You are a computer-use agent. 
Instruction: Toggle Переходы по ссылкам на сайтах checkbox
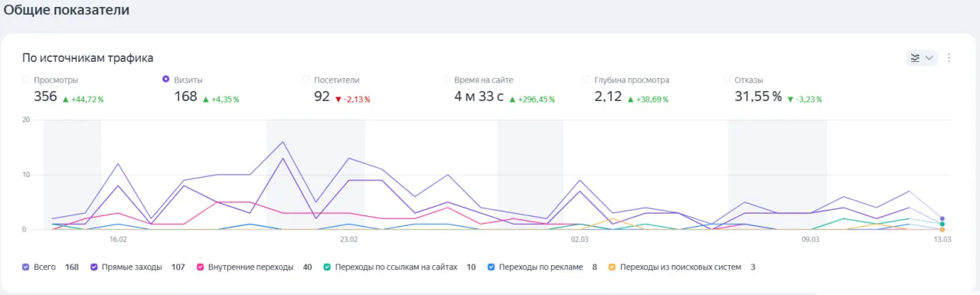(328, 267)
